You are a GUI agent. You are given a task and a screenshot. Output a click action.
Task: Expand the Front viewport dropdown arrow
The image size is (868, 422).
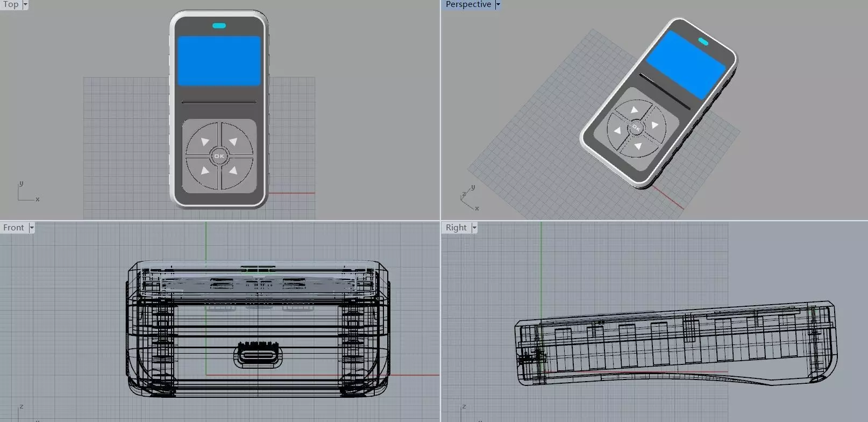click(32, 228)
